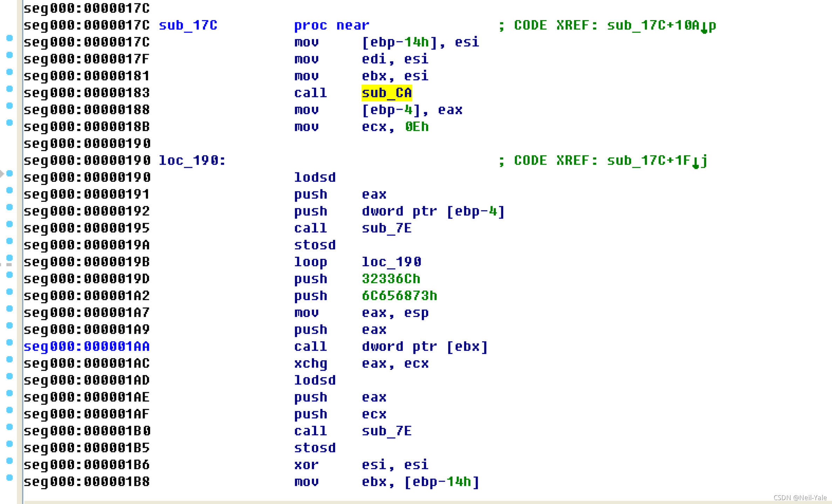The width and height of the screenshot is (832, 504).
Task: Click the second sub_7E call operand
Action: [386, 431]
